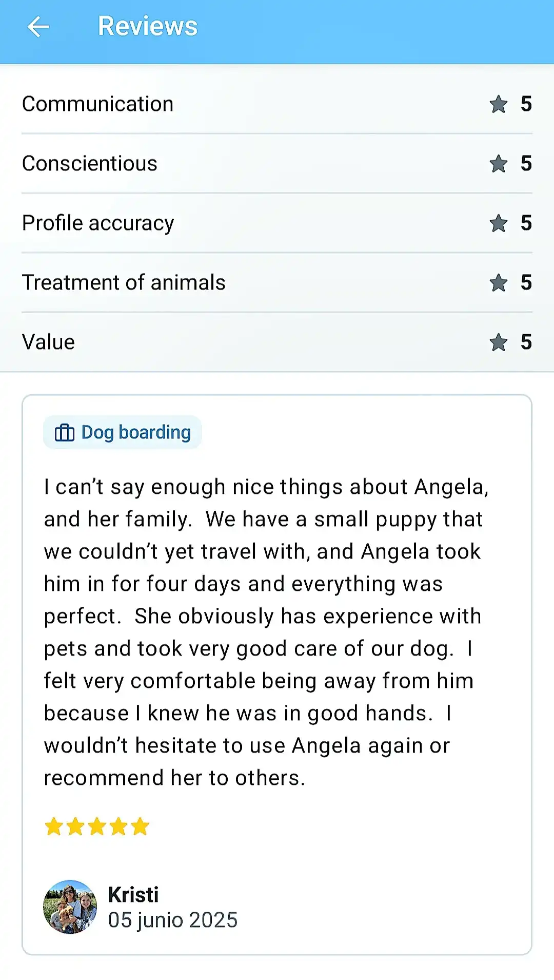Open Kristi's profile photo
The height and width of the screenshot is (980, 554).
[x=70, y=907]
